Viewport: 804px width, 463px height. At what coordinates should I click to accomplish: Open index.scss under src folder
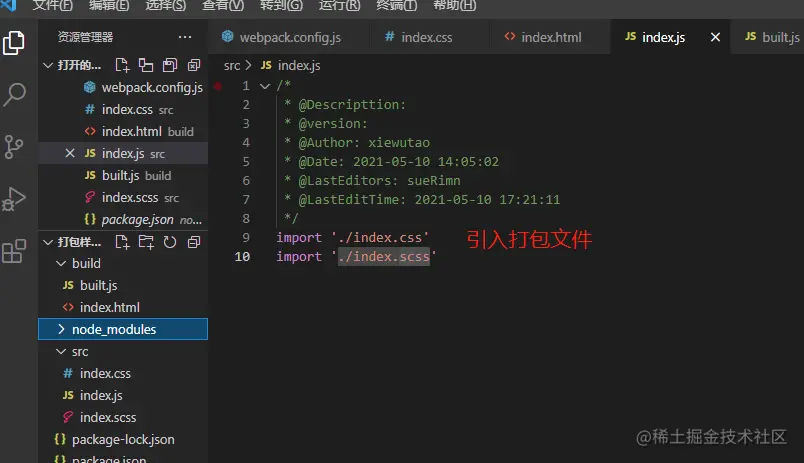(x=123, y=417)
